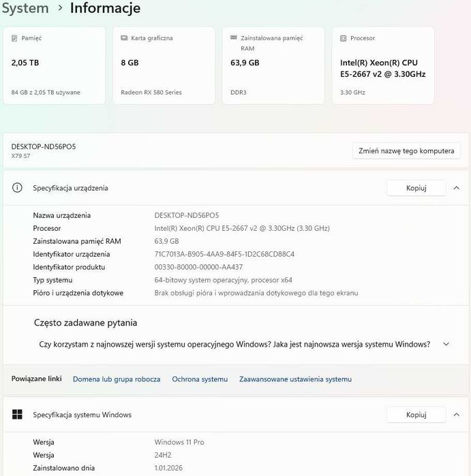
Task: Copy Windows specification with Kopiuj
Action: click(x=416, y=415)
